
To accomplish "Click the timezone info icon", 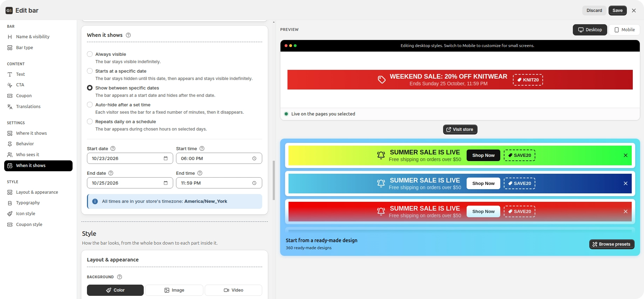I will coord(95,201).
